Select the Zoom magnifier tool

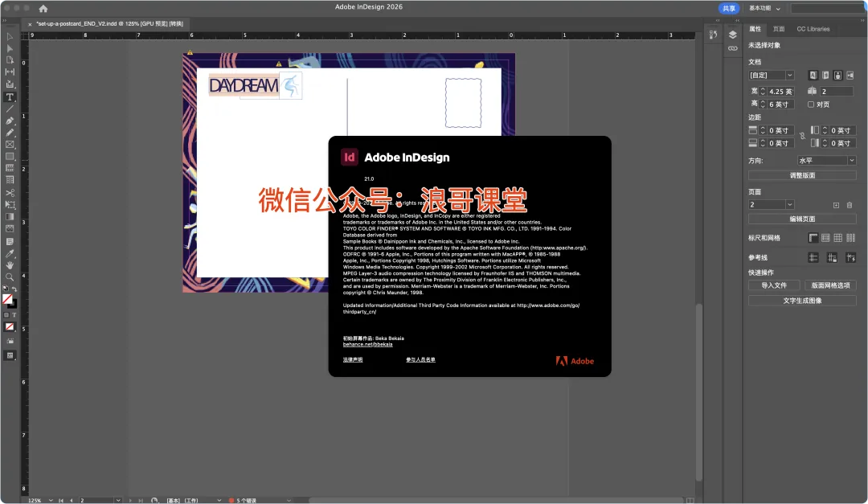coord(10,277)
